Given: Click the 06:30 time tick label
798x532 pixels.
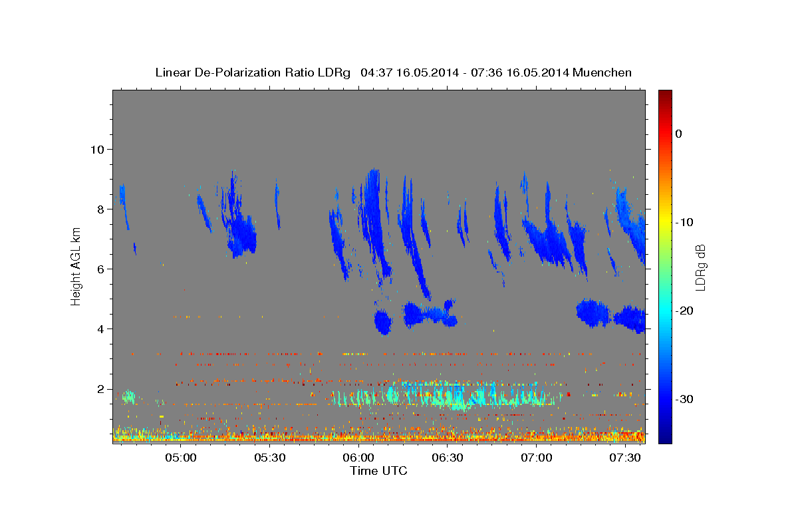Looking at the screenshot, I should 447,458.
